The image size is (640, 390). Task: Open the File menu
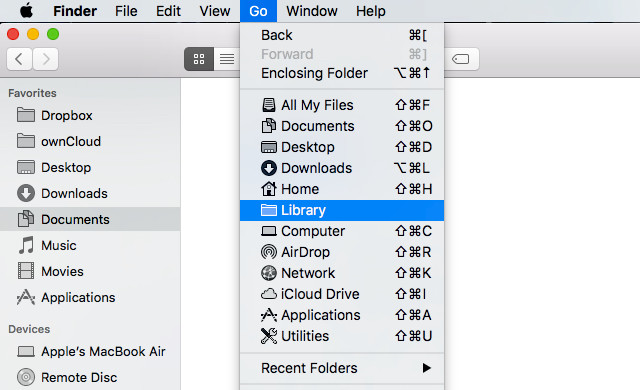coord(126,11)
